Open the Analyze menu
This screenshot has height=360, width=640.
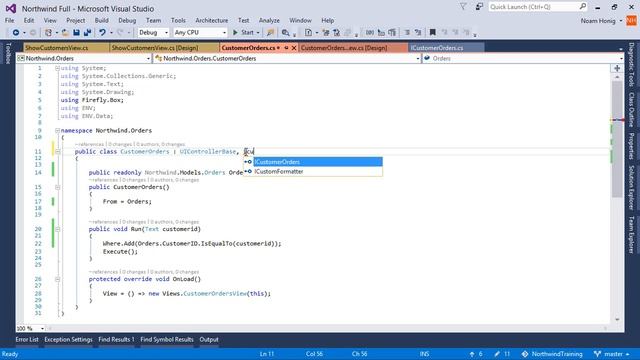tap(269, 20)
